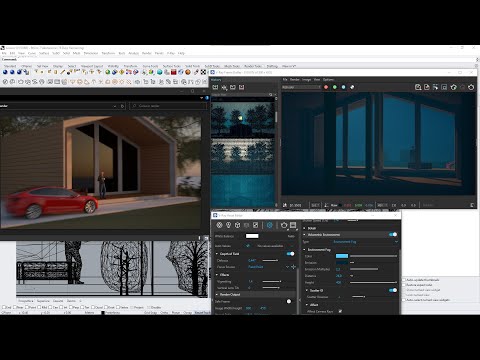
Task: Click pick focus point crosshair icon
Action: (293, 267)
